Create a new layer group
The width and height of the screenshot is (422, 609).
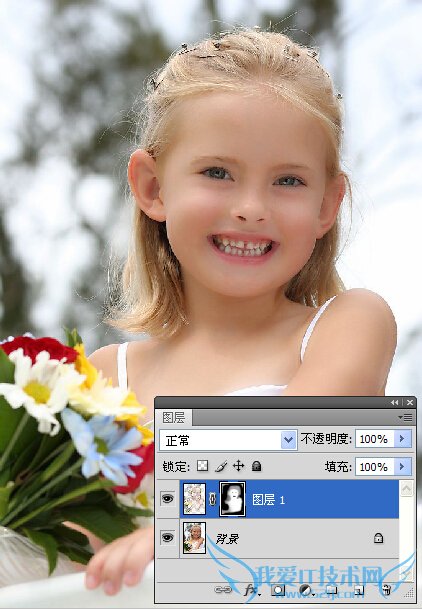[331, 590]
